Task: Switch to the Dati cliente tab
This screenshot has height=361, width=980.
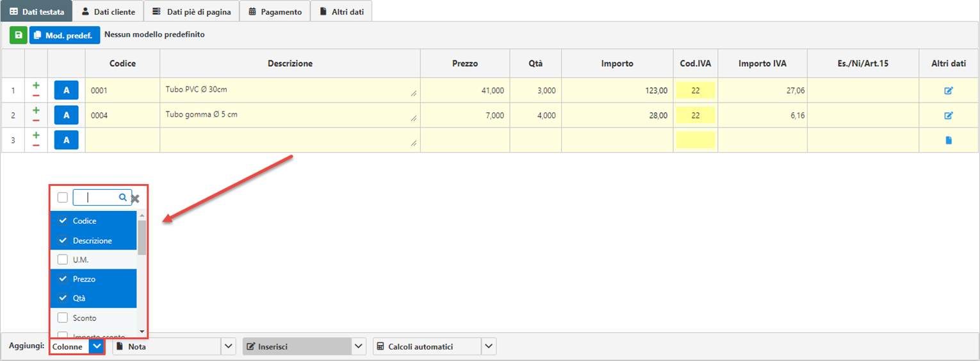Action: tap(108, 12)
